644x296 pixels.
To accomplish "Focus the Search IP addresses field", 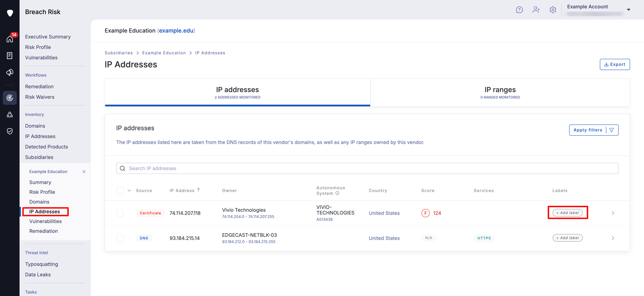I will tap(367, 168).
